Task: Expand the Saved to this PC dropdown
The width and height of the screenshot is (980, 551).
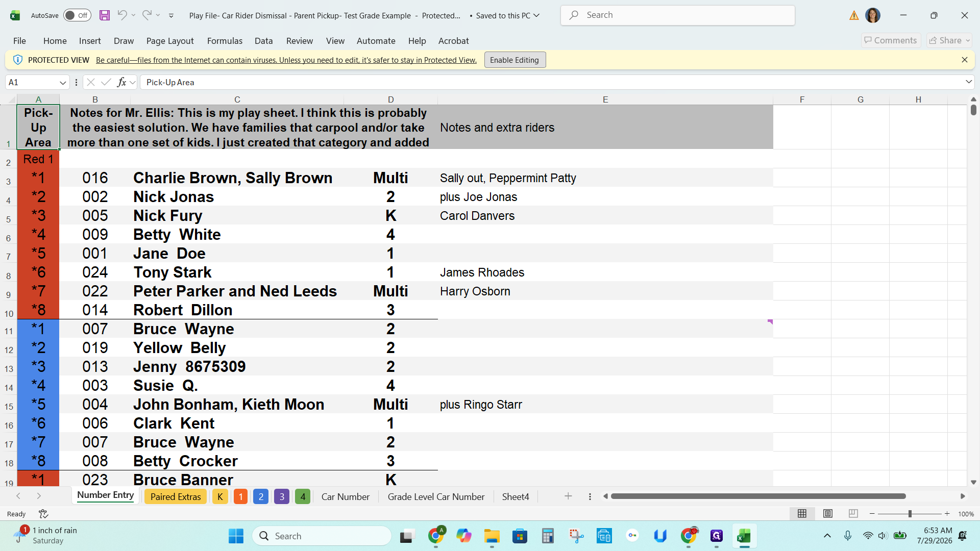Action: [x=536, y=15]
